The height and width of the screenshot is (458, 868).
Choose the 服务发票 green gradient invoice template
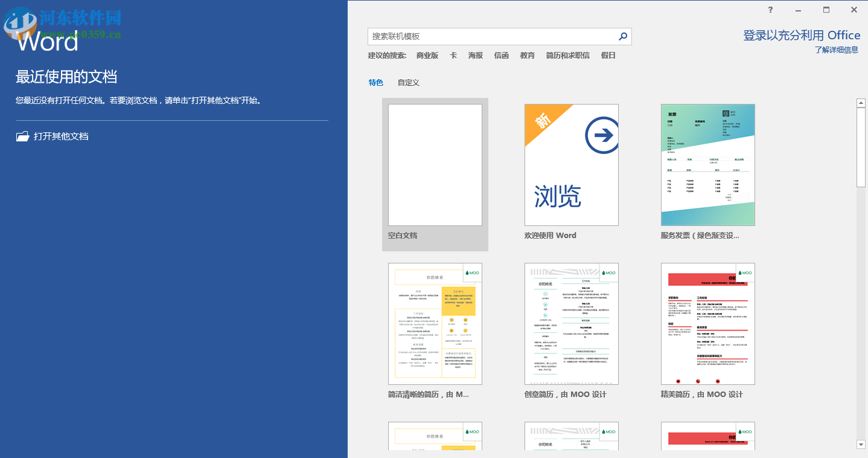707,165
